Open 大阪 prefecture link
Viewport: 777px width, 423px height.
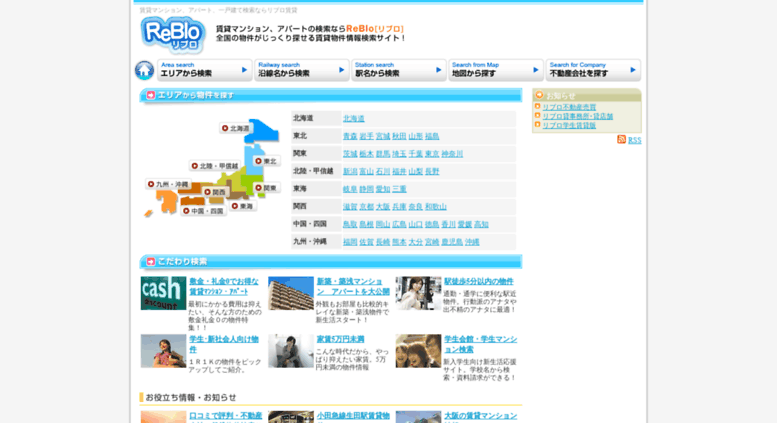coord(383,207)
